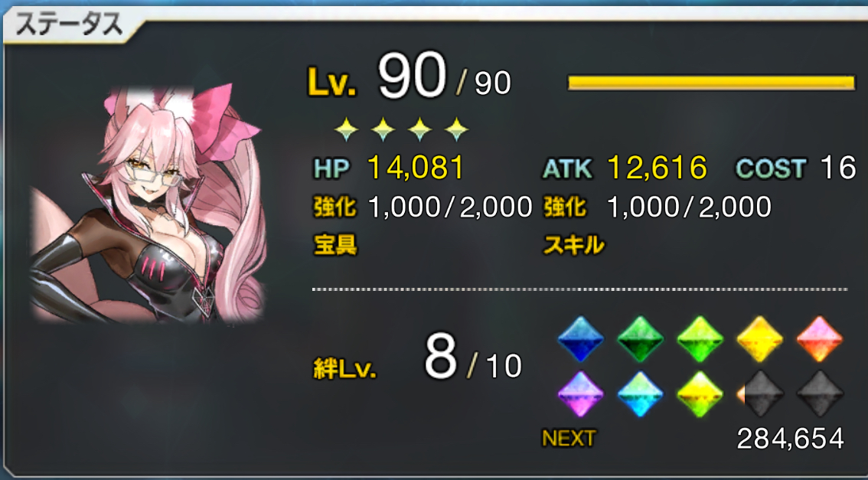The width and height of the screenshot is (868, 480).
Task: Select the yellow-green gem in bottom row
Action: pyautogui.click(x=700, y=393)
